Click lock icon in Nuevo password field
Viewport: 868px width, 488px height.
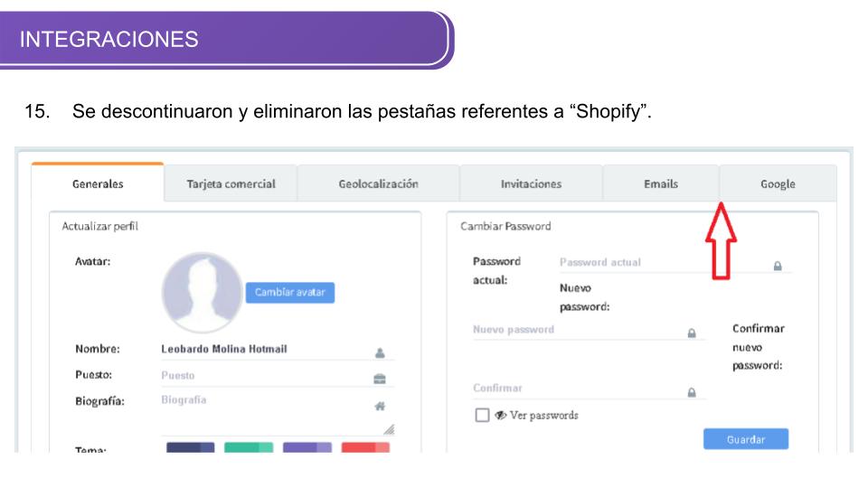pyautogui.click(x=692, y=333)
